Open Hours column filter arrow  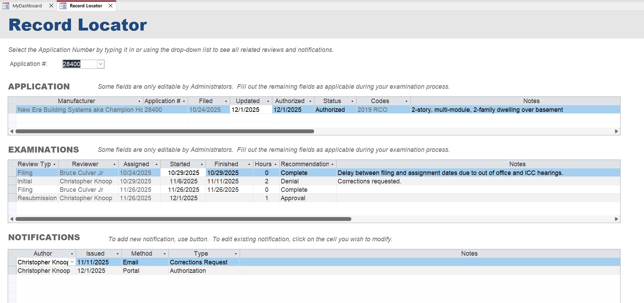275,164
